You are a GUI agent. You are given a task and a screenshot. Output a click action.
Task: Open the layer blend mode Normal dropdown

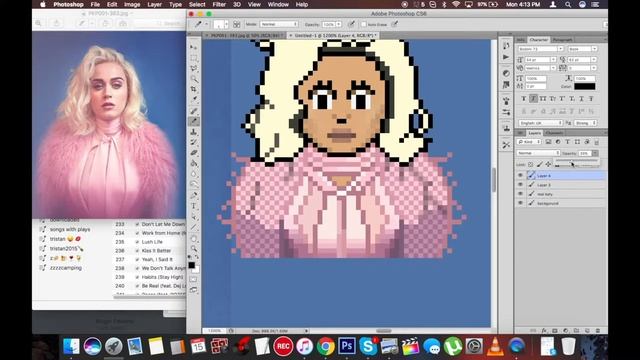[538, 153]
